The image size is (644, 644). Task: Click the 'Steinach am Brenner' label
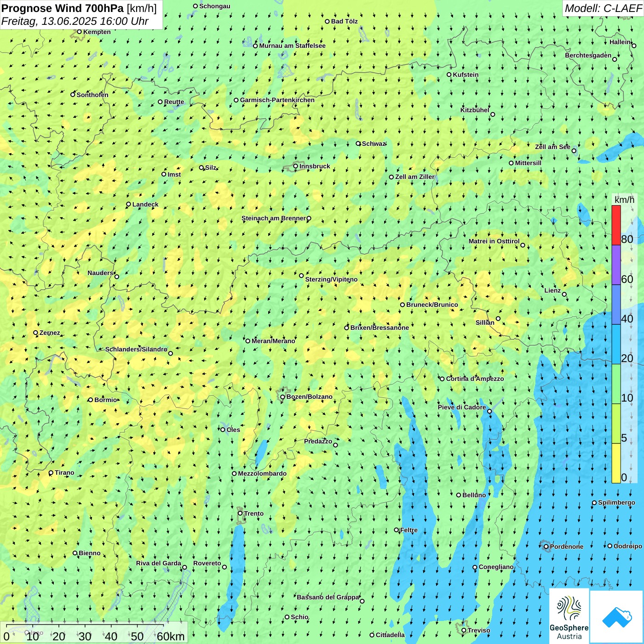point(274,218)
